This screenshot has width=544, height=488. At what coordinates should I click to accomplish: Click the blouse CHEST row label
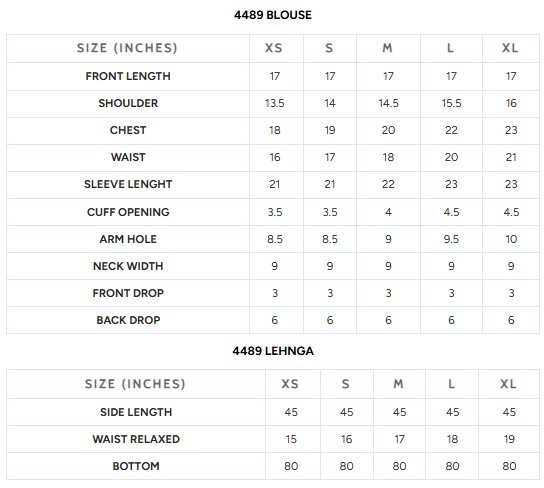128,130
